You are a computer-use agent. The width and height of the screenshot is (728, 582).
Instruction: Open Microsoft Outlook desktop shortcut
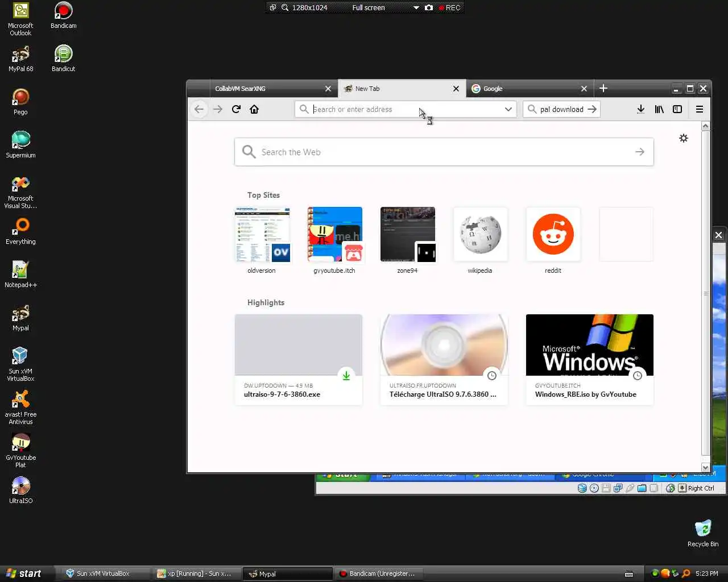click(20, 19)
